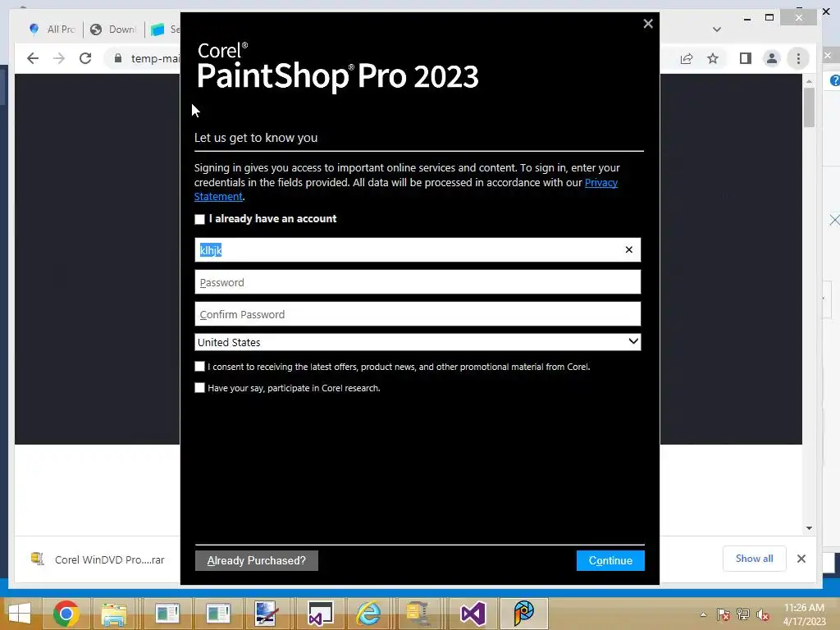Switch to the third Chrome tab starting 'Se'
The image size is (840, 630).
(x=164, y=29)
